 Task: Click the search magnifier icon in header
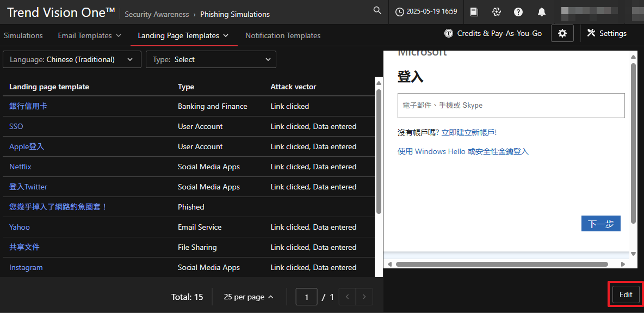pyautogui.click(x=377, y=11)
